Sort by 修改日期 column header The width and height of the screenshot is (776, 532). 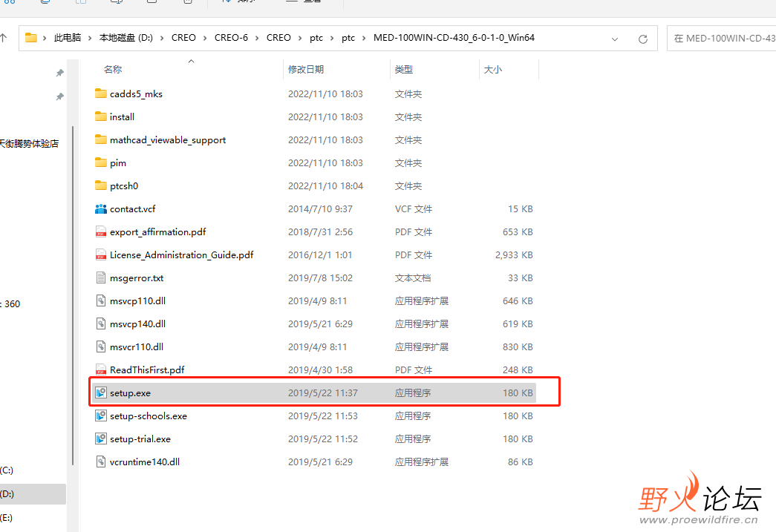[306, 70]
